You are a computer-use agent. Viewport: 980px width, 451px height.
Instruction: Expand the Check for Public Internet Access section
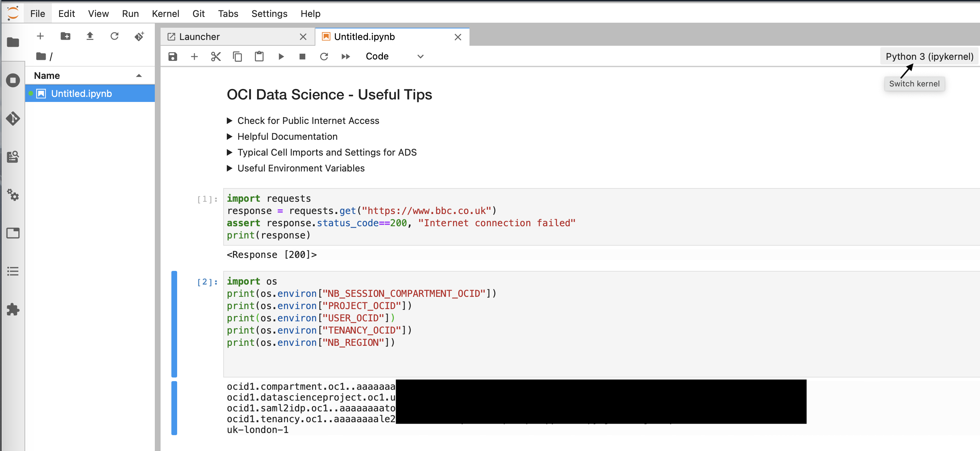coord(230,120)
